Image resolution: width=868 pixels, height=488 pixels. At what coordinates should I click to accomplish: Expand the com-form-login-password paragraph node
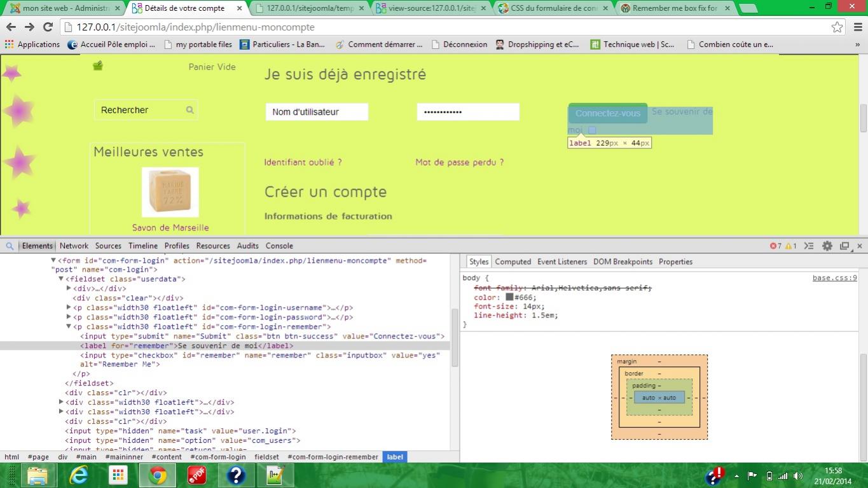pyautogui.click(x=69, y=317)
